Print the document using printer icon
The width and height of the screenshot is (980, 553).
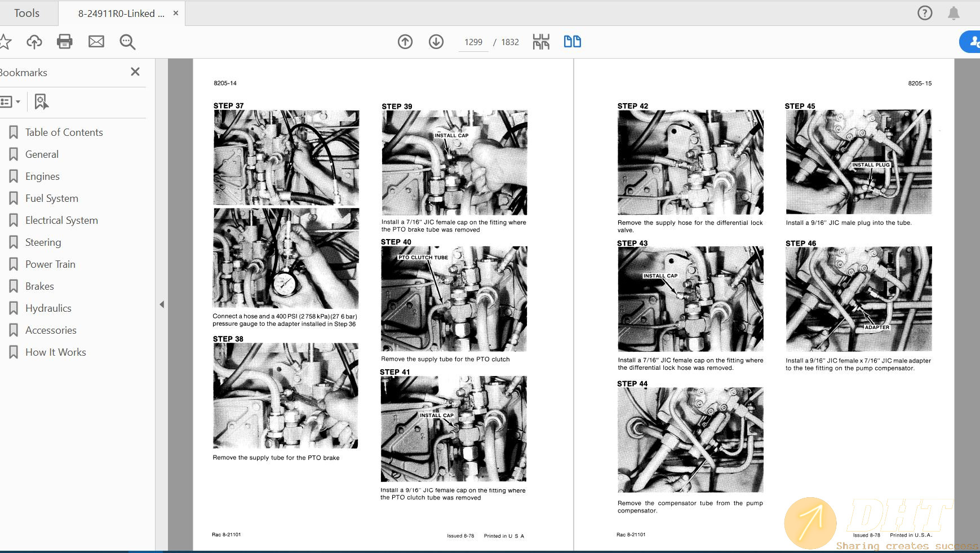click(65, 42)
